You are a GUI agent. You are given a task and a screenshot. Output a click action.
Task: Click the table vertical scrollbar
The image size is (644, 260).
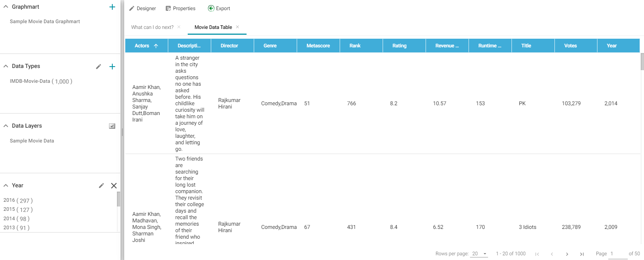(642, 61)
